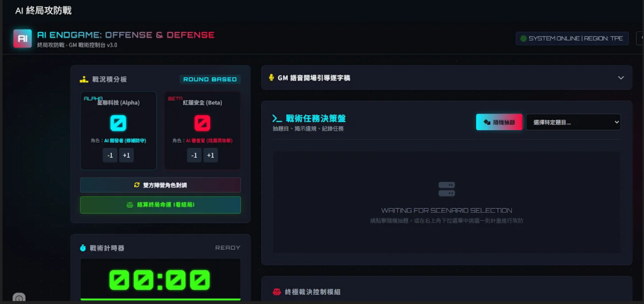Viewport: 644px width, 304px height.
Task: Open the 選擇特定題目 dropdown
Action: pyautogui.click(x=574, y=122)
